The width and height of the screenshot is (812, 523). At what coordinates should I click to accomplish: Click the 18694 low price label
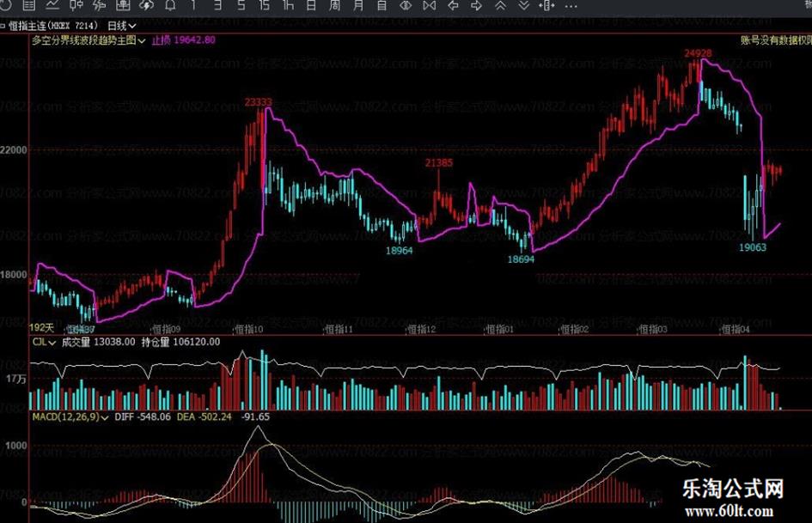tap(521, 259)
